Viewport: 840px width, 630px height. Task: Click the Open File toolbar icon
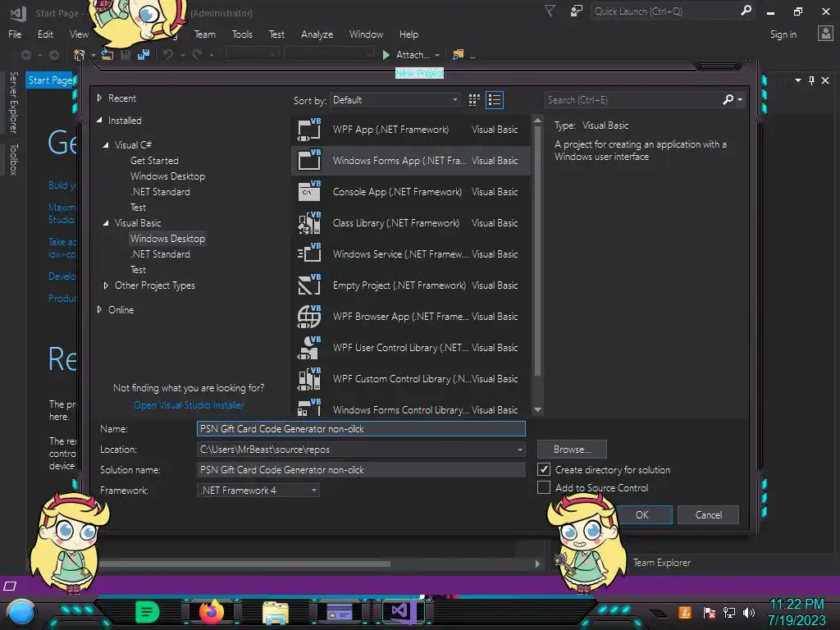point(107,55)
